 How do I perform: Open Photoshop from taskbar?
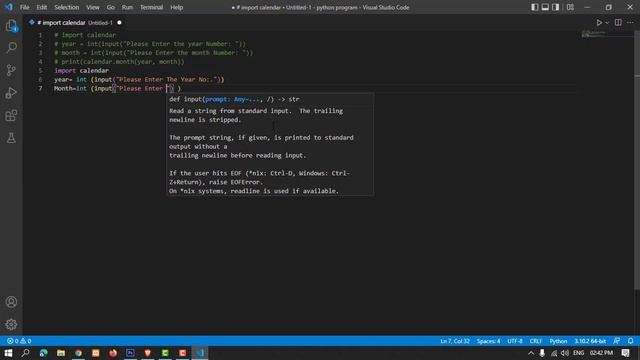tap(130, 353)
